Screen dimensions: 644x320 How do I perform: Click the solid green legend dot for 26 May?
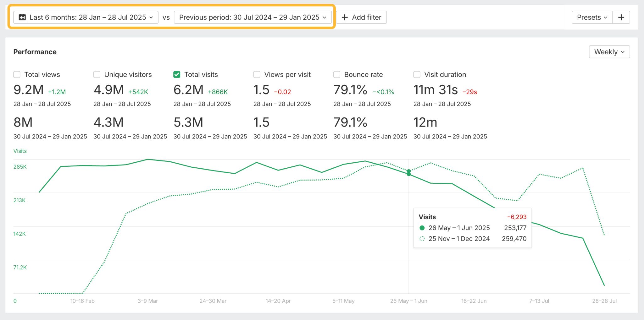(422, 228)
